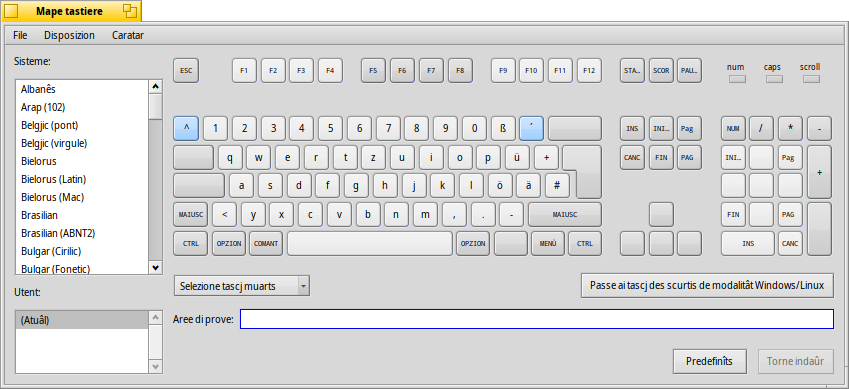This screenshot has width=849, height=389.
Task: Click the numpad asterisk key
Action: (791, 128)
